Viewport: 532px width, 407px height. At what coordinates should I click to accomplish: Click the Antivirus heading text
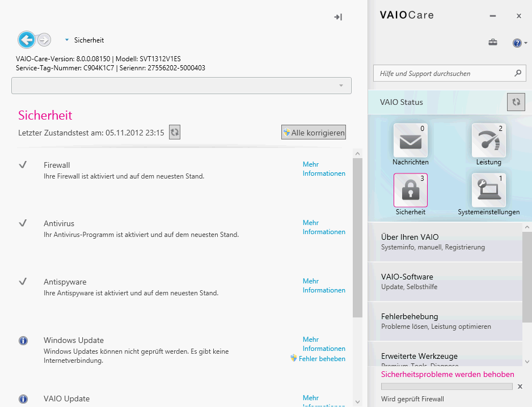click(58, 223)
